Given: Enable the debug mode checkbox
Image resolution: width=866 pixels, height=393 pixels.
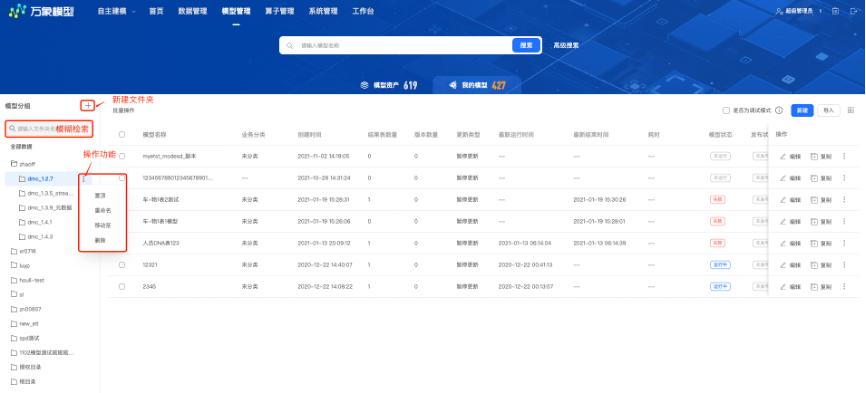Looking at the screenshot, I should pyautogui.click(x=726, y=110).
